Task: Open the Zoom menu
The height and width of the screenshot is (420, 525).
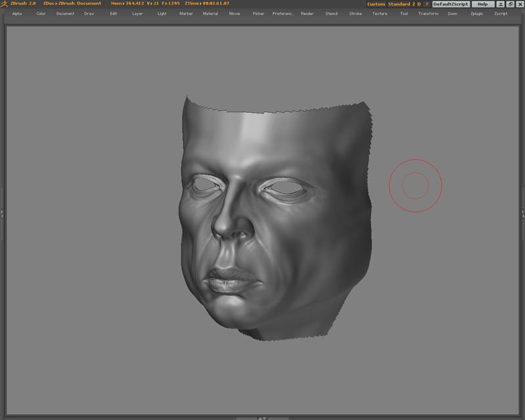Action: (x=452, y=14)
